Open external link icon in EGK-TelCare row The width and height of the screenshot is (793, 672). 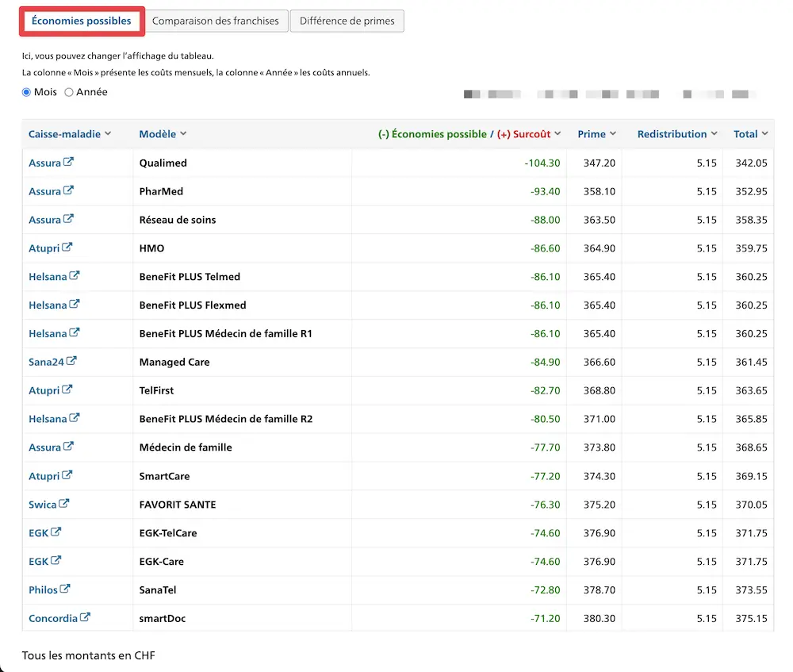pyautogui.click(x=56, y=532)
